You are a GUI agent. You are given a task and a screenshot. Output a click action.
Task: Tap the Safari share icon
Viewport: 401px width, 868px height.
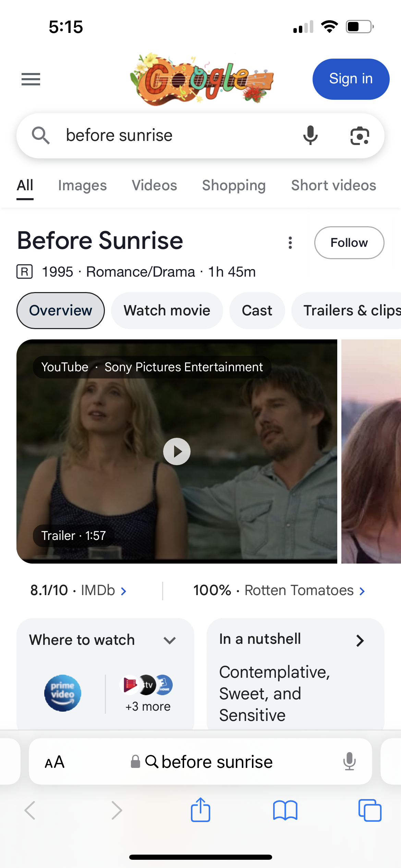200,810
